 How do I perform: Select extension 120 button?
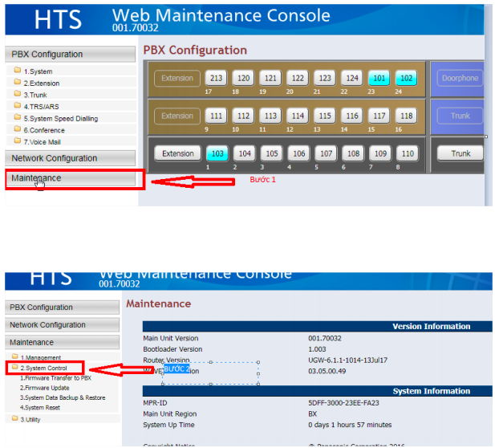coord(243,78)
